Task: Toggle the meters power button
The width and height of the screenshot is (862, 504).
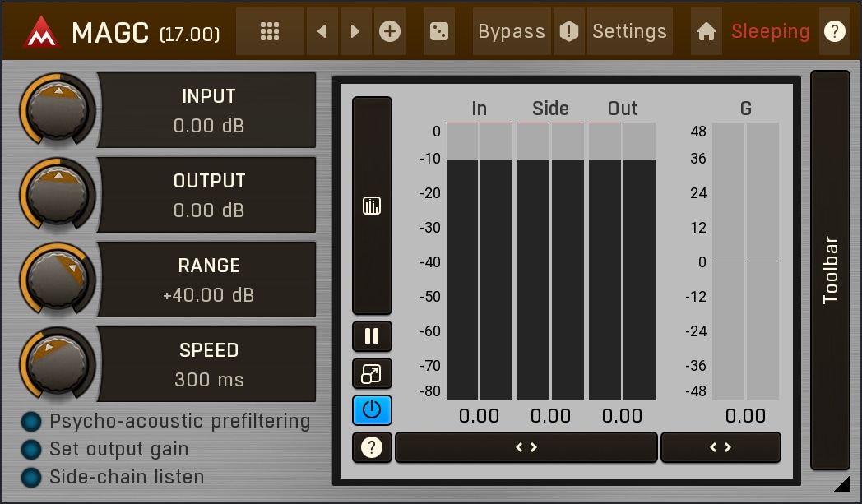Action: click(372, 410)
